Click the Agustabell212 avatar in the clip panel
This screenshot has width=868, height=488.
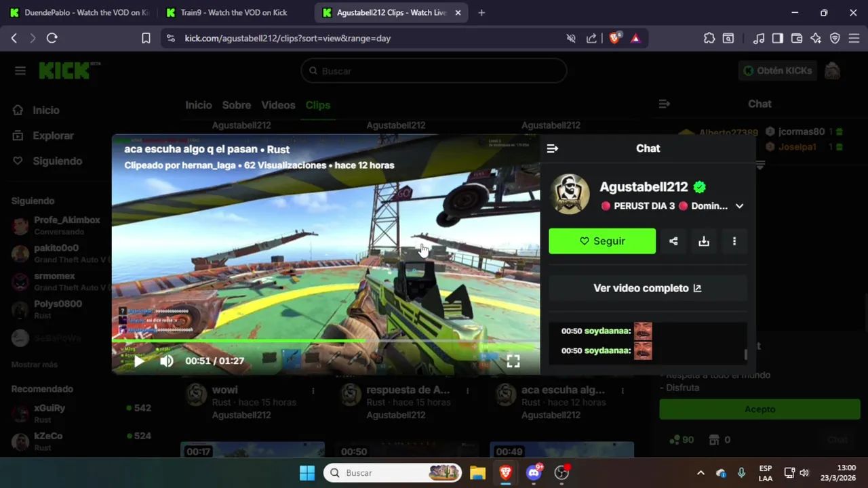[570, 195]
